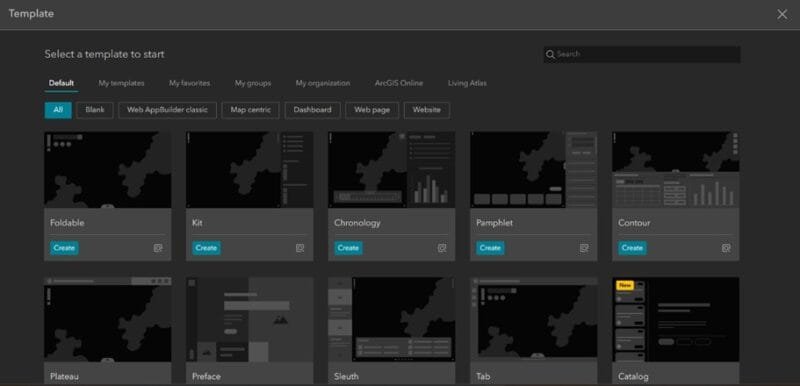Close the Template dialog

(782, 14)
